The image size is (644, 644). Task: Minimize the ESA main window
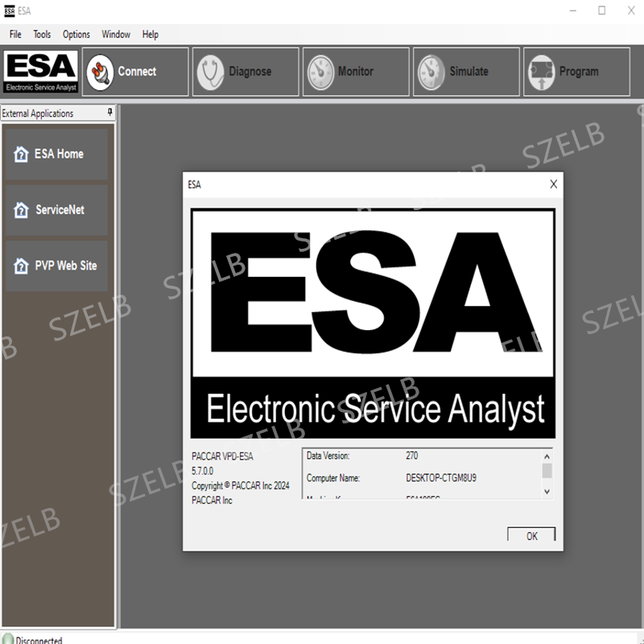tap(573, 10)
